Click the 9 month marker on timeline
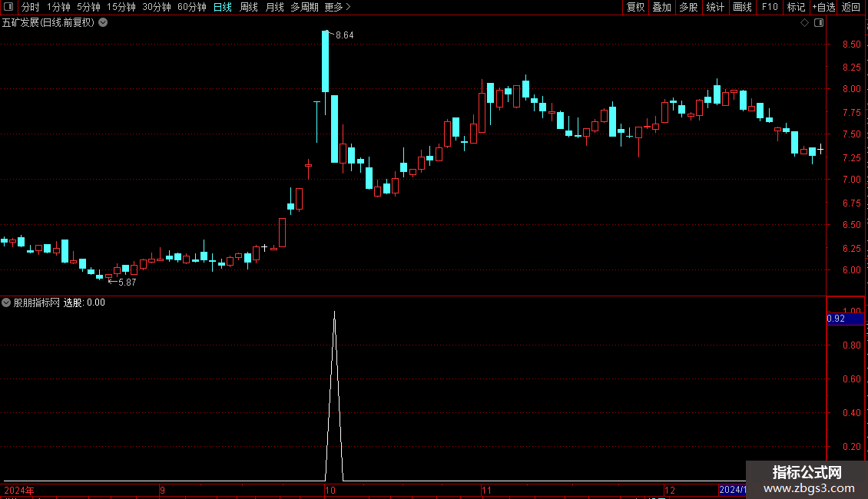This screenshot has height=499, width=868. click(x=162, y=490)
